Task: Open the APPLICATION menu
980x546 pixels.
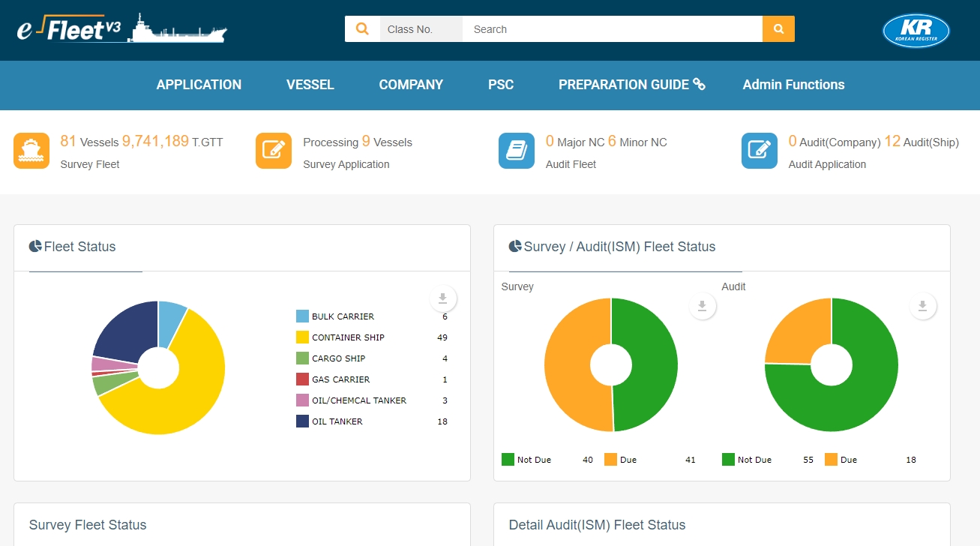Action: point(199,85)
